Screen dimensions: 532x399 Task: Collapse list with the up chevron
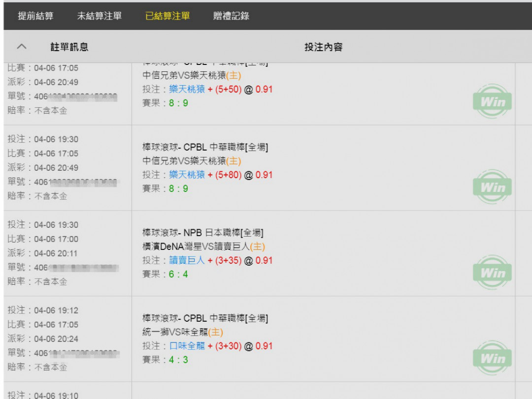pyautogui.click(x=22, y=46)
